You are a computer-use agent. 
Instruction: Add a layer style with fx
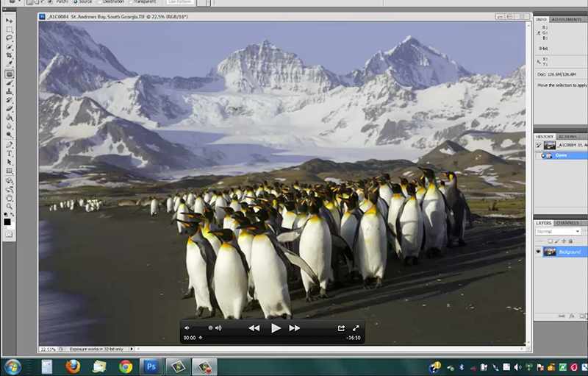pyautogui.click(x=572, y=316)
